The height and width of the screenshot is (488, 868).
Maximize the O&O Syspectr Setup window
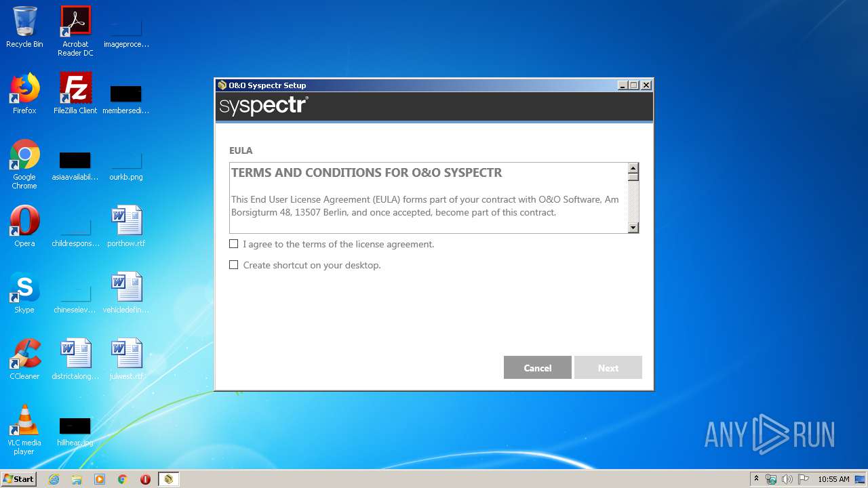click(x=634, y=85)
